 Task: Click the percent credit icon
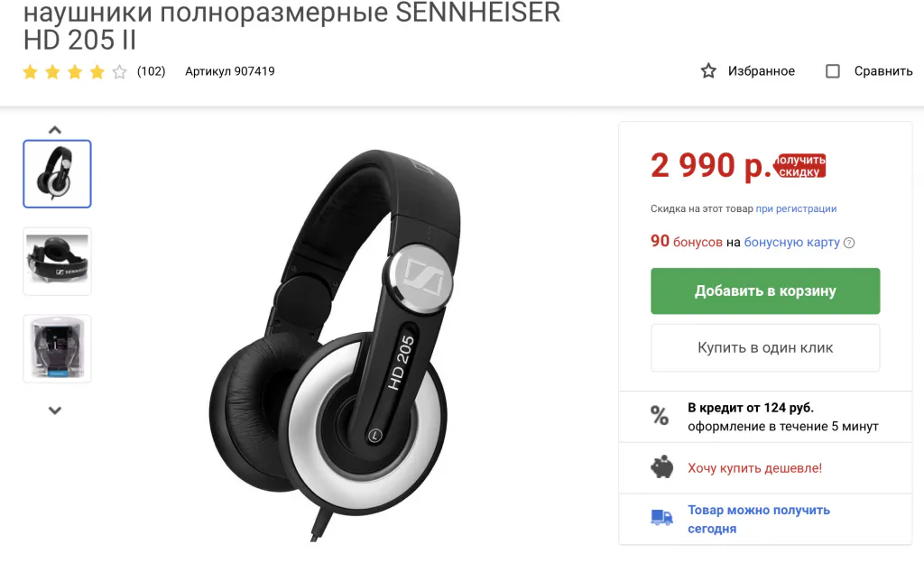click(x=660, y=416)
